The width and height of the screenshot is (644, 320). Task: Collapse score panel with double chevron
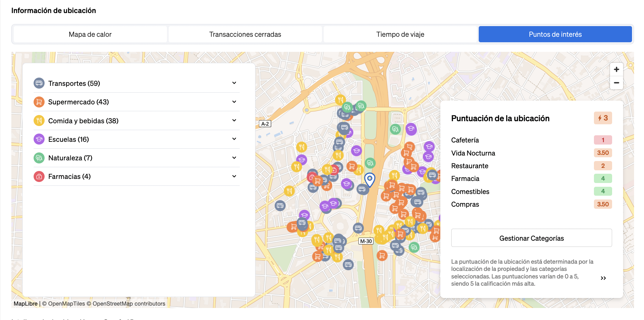(x=603, y=278)
